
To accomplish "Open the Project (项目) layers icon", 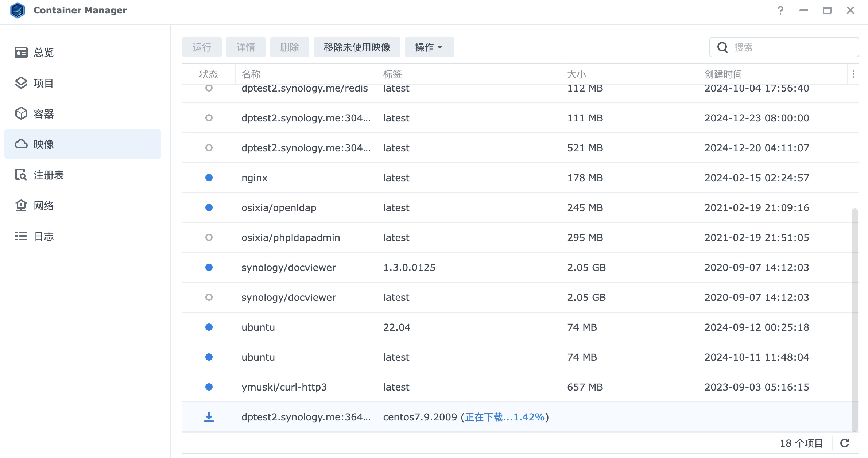I will 21,83.
